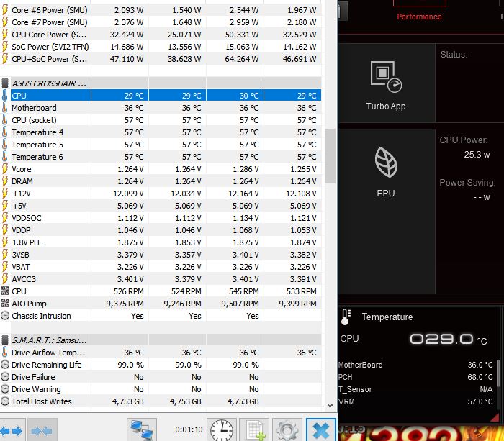Click the lightning icon beside Vcore
The width and height of the screenshot is (504, 441).
(5, 169)
